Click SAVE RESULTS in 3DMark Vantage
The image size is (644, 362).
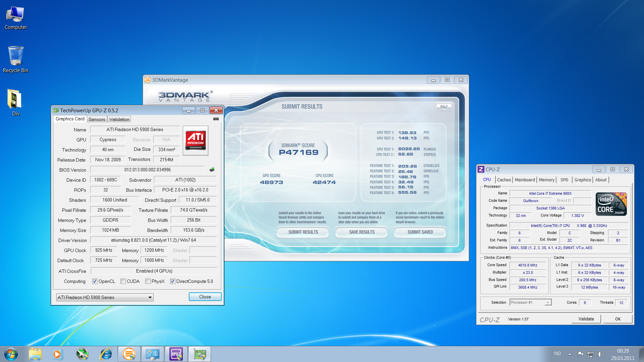[x=362, y=232]
